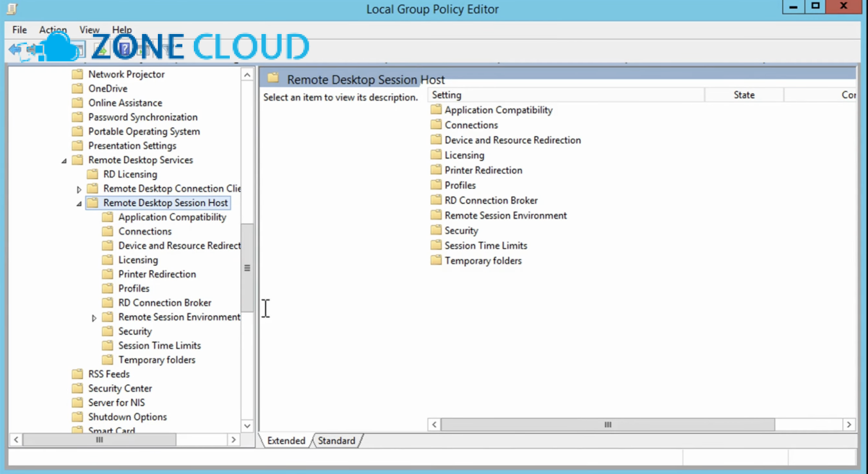Click the horizontal scrollbar thumb under the tree
The image size is (868, 474).
click(x=99, y=440)
